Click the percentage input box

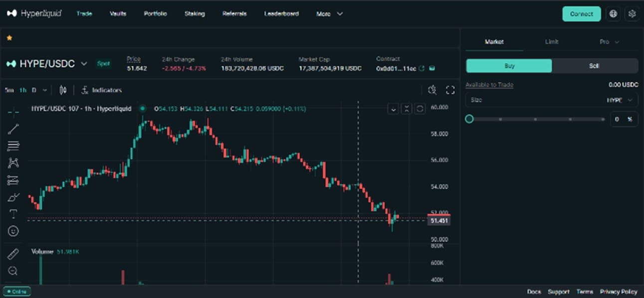tap(624, 120)
